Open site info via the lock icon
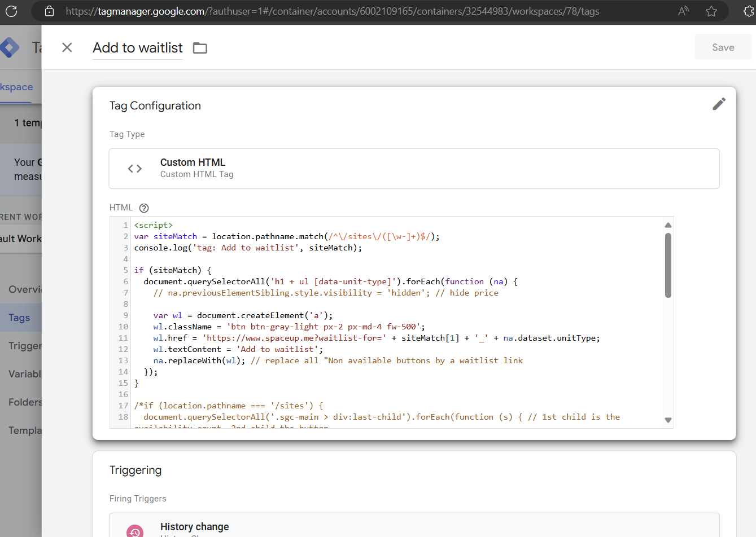 pos(49,11)
